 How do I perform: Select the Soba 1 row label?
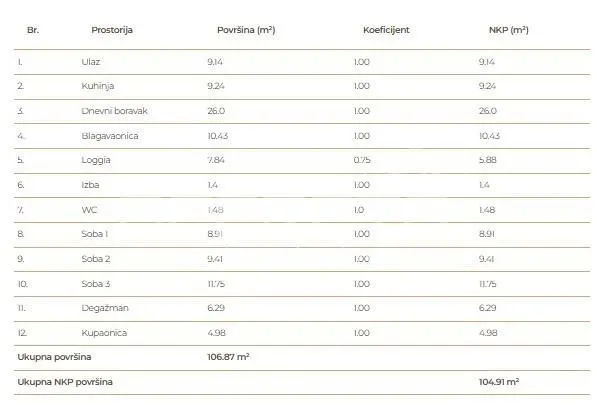coord(95,234)
